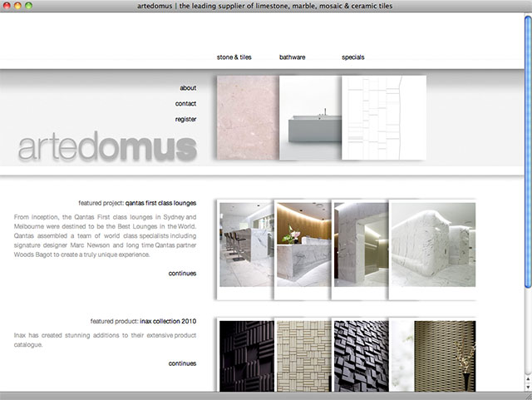Zoom window with green button
Screen dimensions: 532x400
29,6
